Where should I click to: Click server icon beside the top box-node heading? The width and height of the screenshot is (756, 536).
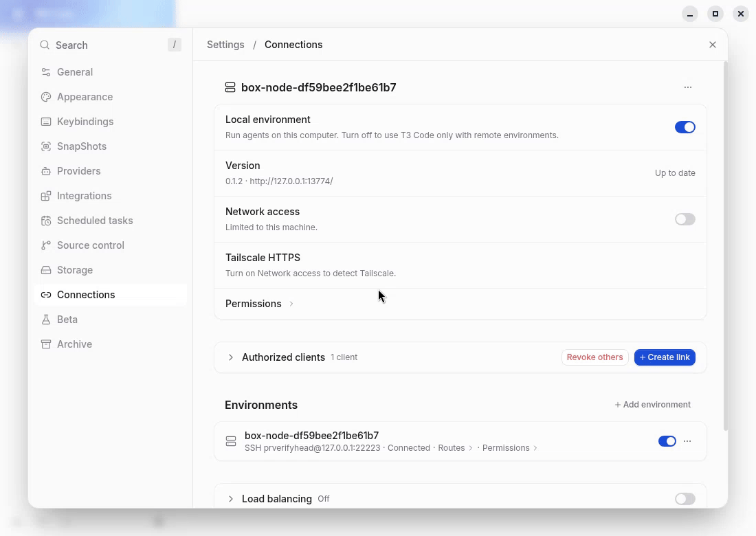coord(230,87)
